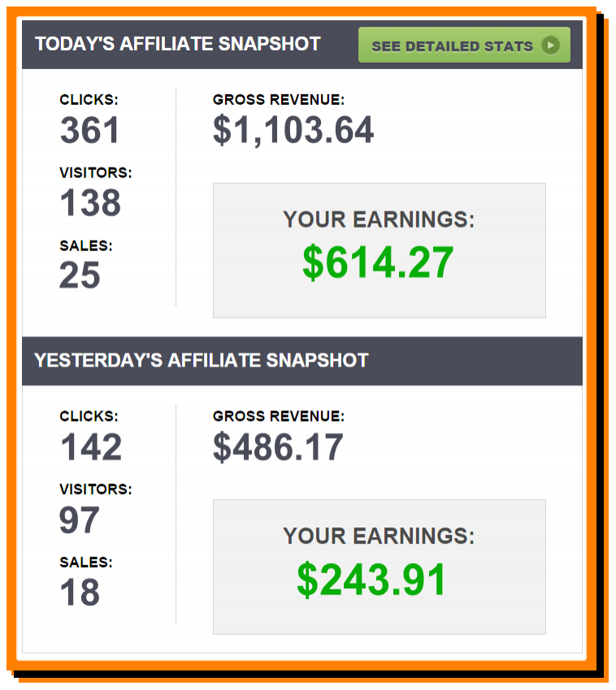Click today's sales count 25
This screenshot has width=616, height=690.
pyautogui.click(x=80, y=276)
